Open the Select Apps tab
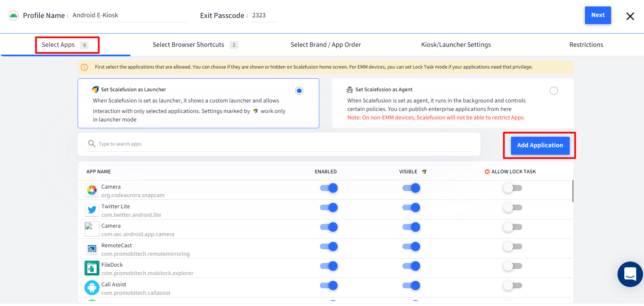This screenshot has height=306, width=644. coord(65,45)
